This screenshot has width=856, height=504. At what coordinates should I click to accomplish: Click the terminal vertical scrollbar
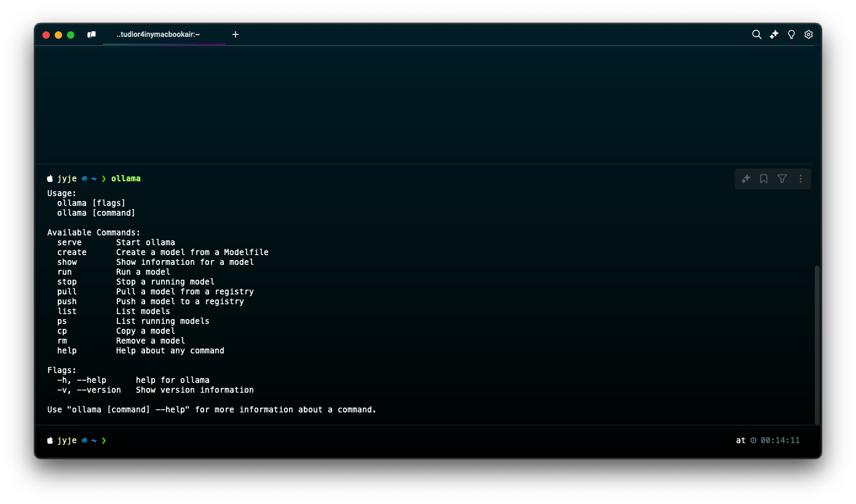817,345
